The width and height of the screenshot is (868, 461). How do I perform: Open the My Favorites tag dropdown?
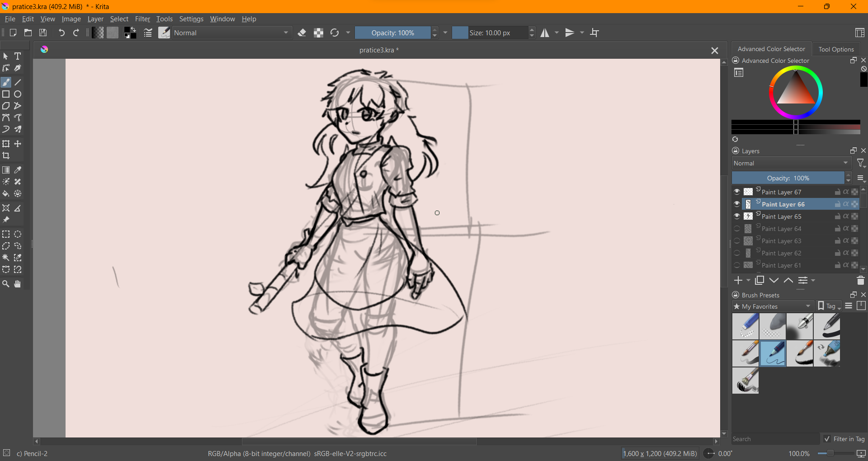(773, 306)
